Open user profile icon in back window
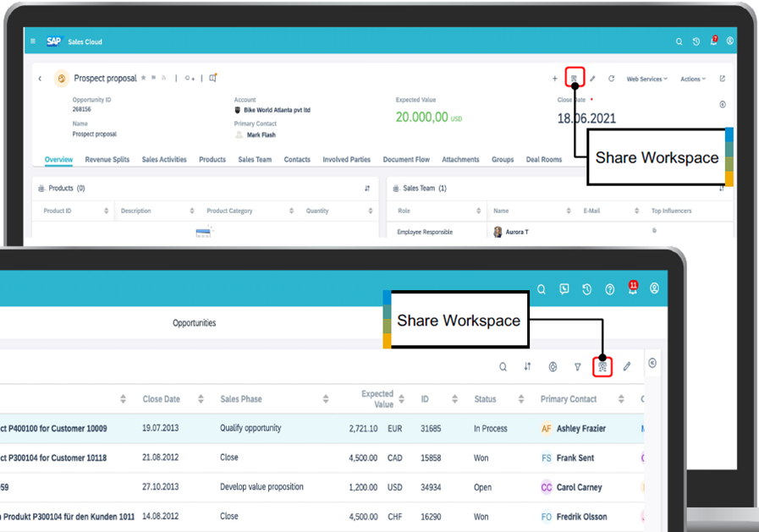This screenshot has height=532, width=759. [730, 41]
